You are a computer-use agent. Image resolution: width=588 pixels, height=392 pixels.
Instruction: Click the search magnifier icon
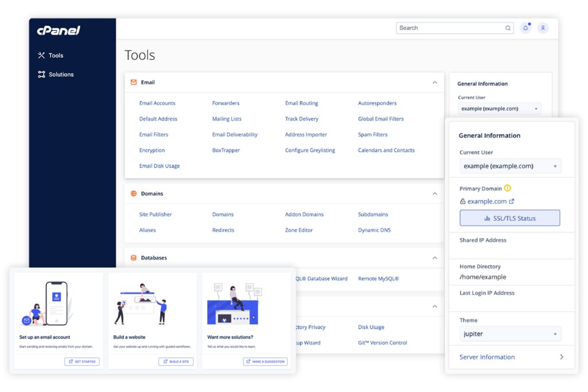coord(508,28)
